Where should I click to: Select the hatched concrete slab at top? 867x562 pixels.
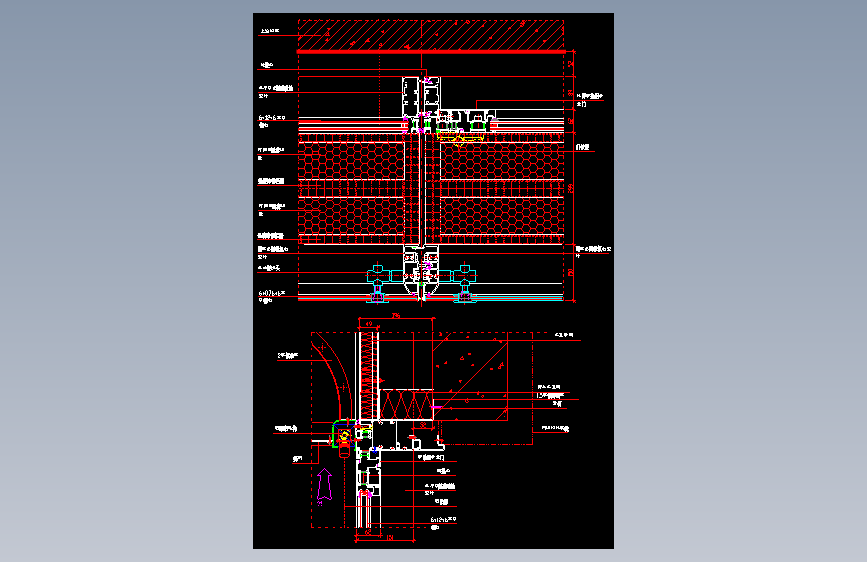coord(431,35)
